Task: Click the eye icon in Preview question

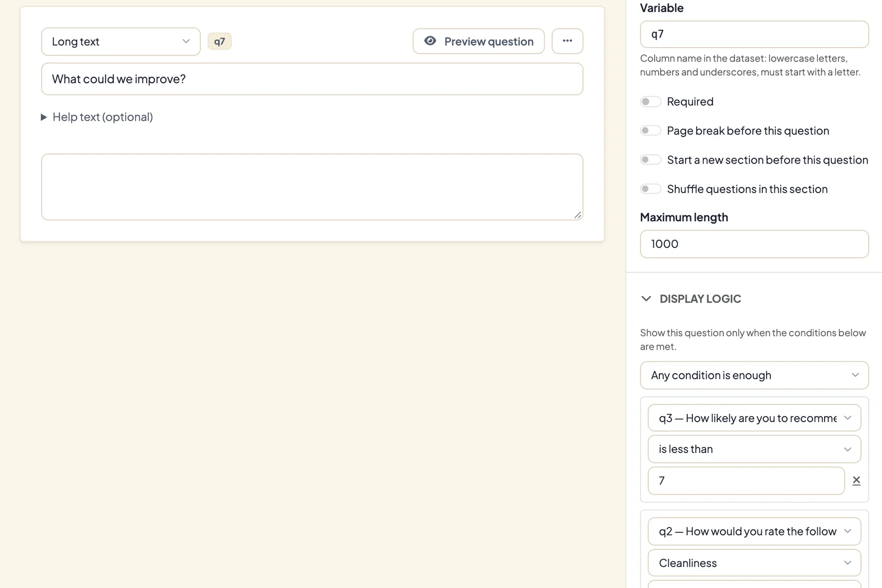Action: point(430,41)
